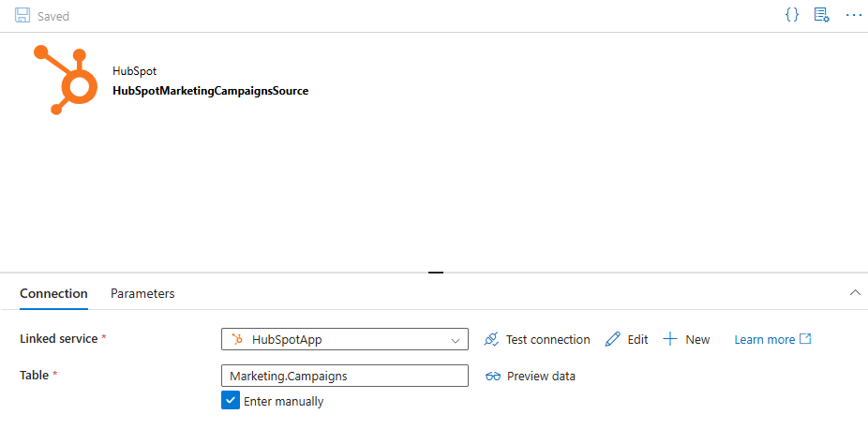
Task: Switch to the Connection tab
Action: (x=53, y=293)
